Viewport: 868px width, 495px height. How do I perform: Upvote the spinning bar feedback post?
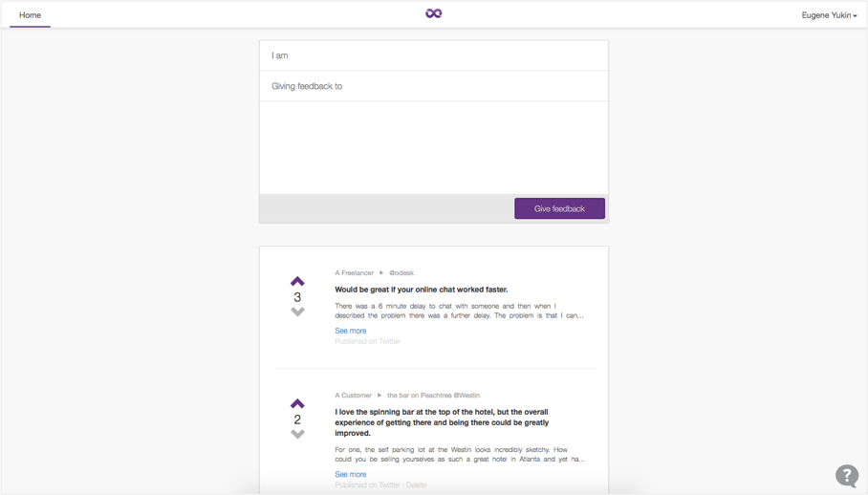coord(297,403)
